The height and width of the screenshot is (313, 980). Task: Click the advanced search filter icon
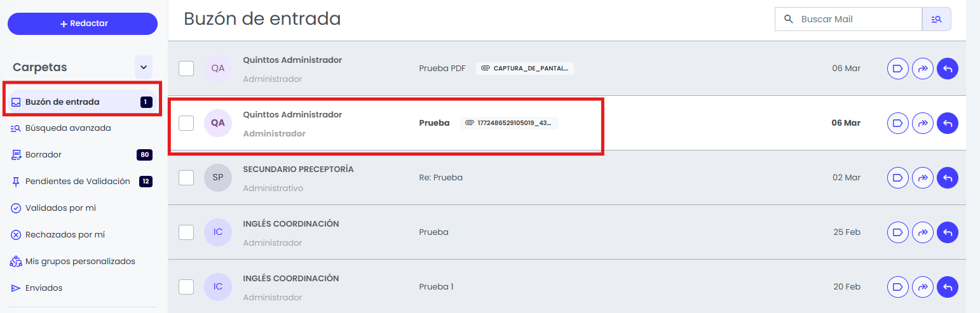(x=936, y=19)
